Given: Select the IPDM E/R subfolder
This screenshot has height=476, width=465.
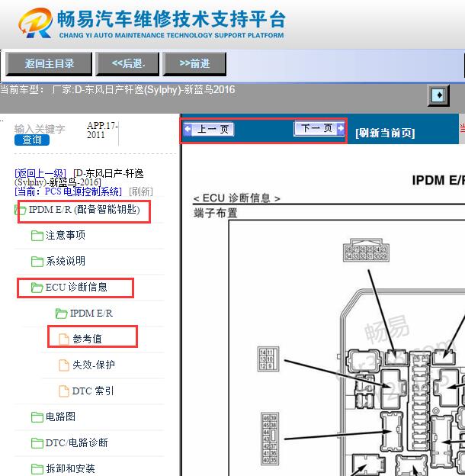Looking at the screenshot, I should tap(91, 313).
